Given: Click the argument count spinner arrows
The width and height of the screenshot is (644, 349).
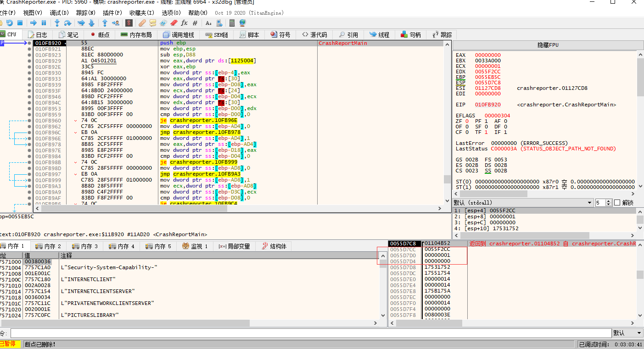Looking at the screenshot, I should (609, 203).
